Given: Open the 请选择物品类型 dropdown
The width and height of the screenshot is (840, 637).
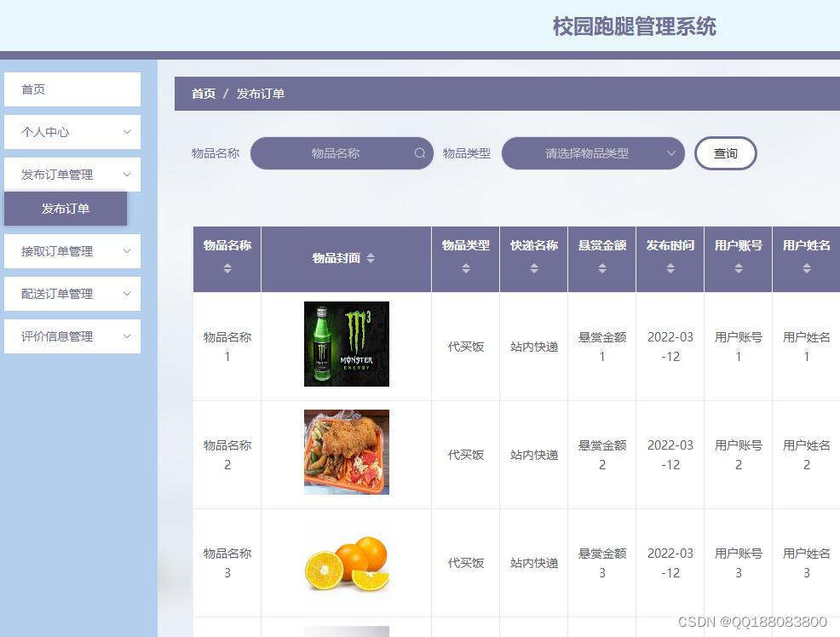Looking at the screenshot, I should point(593,153).
